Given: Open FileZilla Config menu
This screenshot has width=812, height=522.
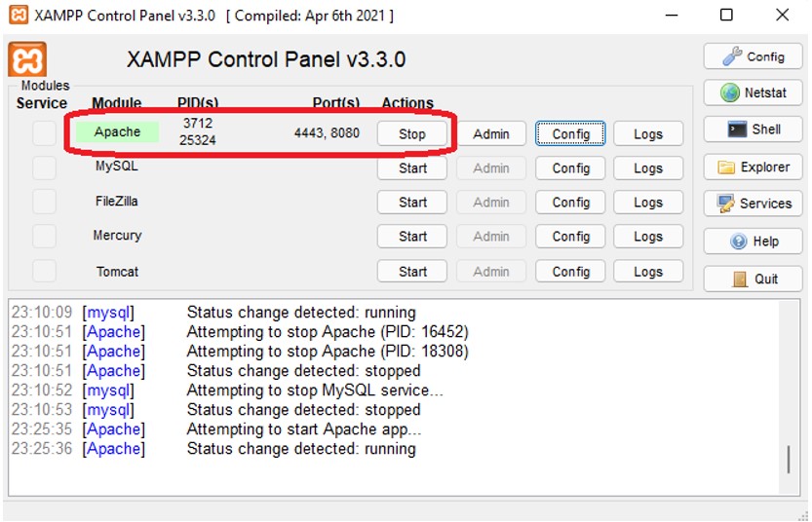Looking at the screenshot, I should tap(570, 203).
